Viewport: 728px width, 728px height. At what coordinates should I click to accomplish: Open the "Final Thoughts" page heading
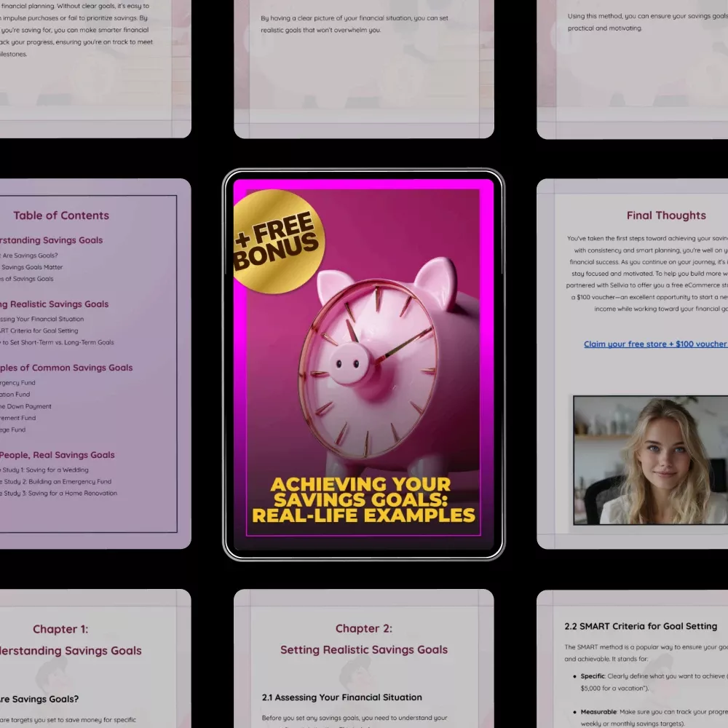[666, 215]
